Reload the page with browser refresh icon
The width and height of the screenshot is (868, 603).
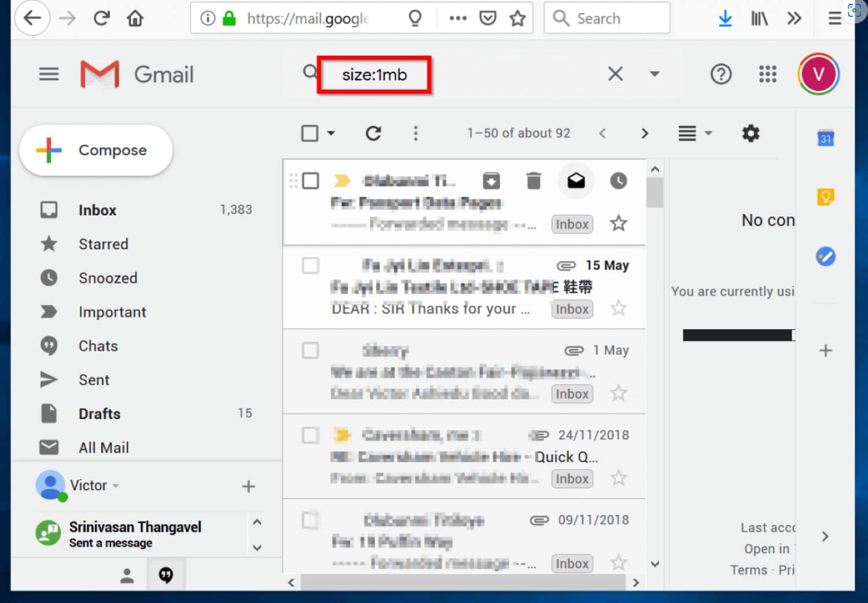(102, 19)
